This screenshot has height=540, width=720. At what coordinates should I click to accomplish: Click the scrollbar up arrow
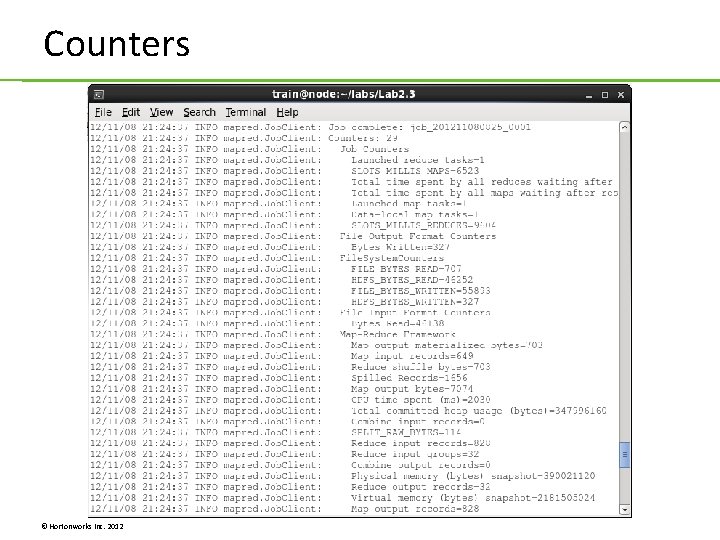[624, 128]
